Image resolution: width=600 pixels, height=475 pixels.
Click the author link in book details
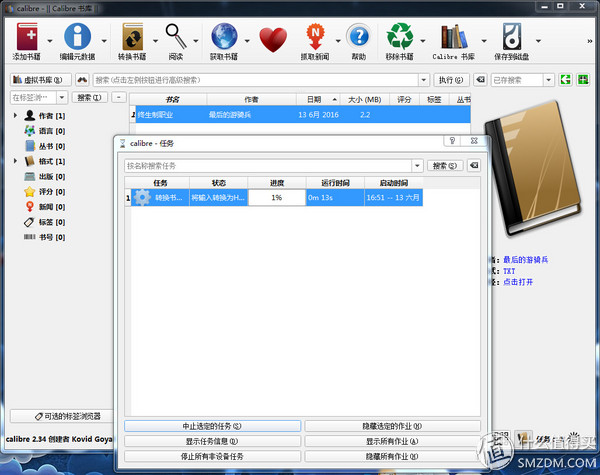click(x=525, y=260)
